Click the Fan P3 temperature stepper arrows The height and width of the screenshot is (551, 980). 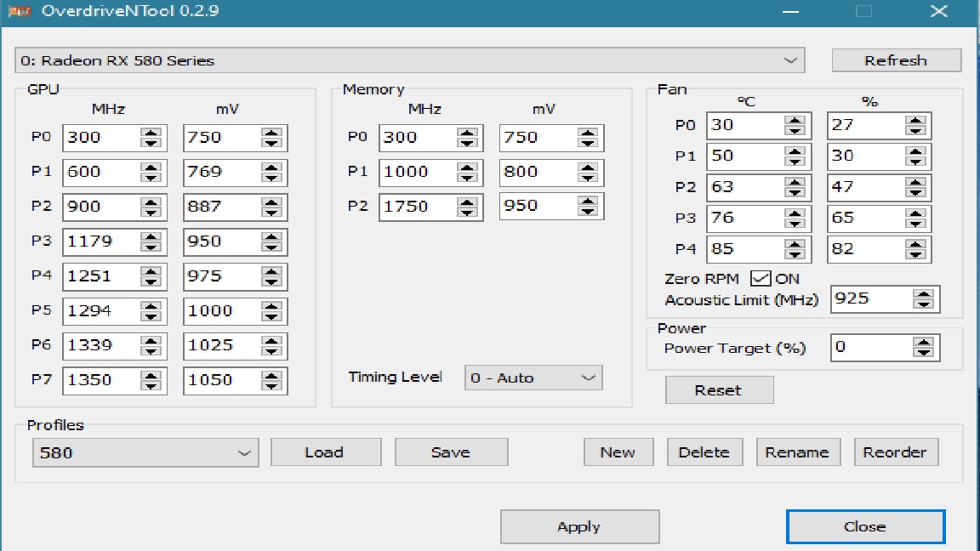[x=795, y=219]
